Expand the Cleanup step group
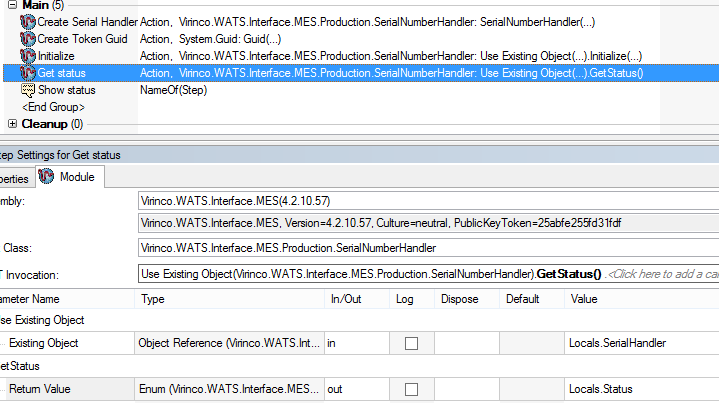 (x=12, y=124)
